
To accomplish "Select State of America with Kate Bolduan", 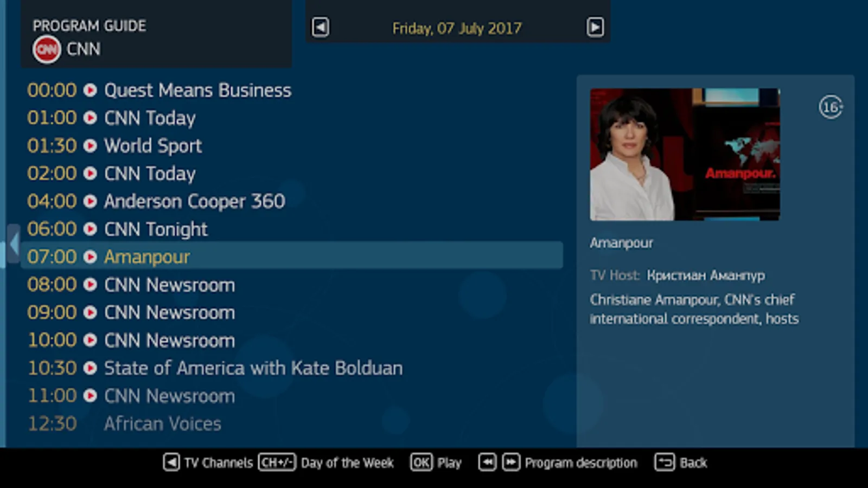I will pyautogui.click(x=292, y=368).
